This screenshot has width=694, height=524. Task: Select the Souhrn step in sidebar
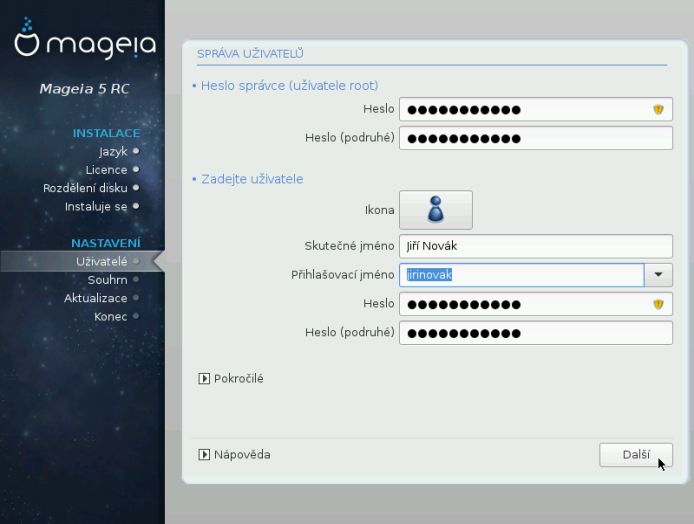pyautogui.click(x=107, y=280)
